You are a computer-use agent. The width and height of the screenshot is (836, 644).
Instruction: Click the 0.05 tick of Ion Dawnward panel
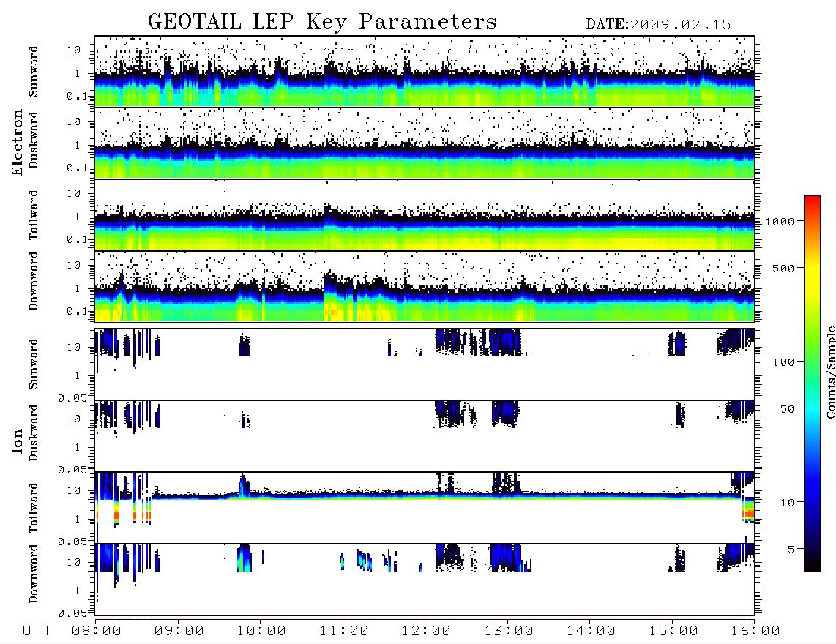coord(72,613)
